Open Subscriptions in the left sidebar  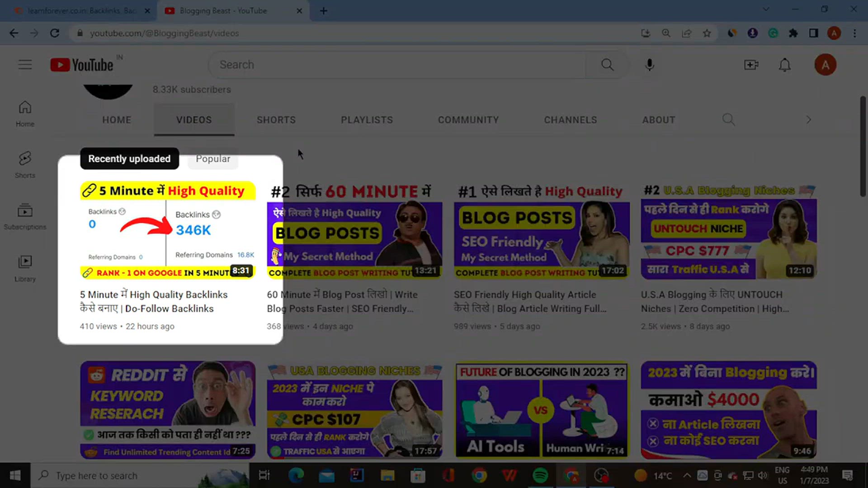pos(25,217)
